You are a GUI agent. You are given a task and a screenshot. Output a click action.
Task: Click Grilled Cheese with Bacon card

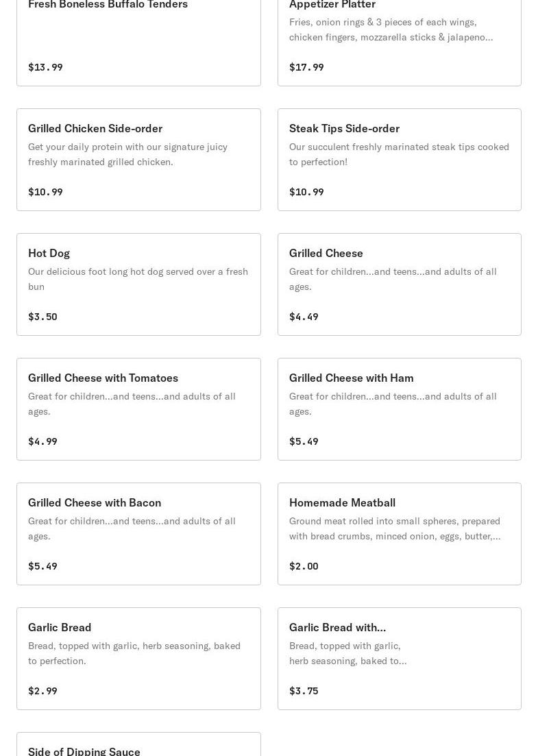coord(139,534)
